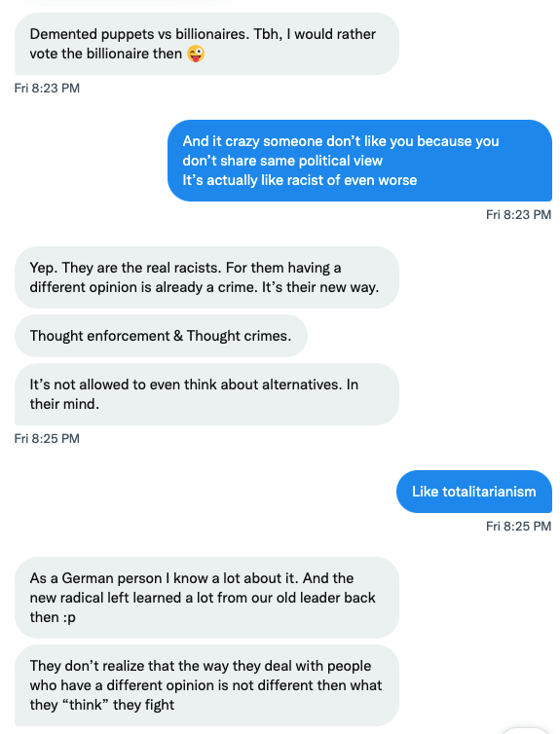Click the "They don't realize that the way" message

click(206, 685)
